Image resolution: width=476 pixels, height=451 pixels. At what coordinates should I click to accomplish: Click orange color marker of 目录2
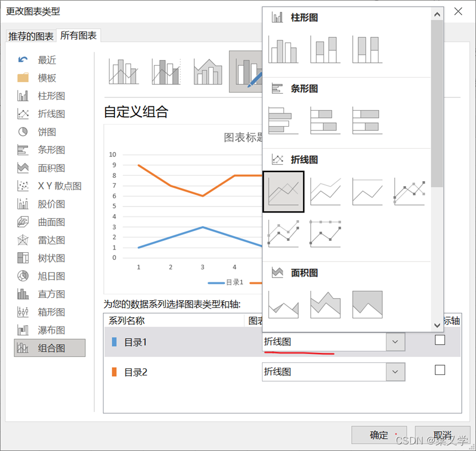pos(114,372)
